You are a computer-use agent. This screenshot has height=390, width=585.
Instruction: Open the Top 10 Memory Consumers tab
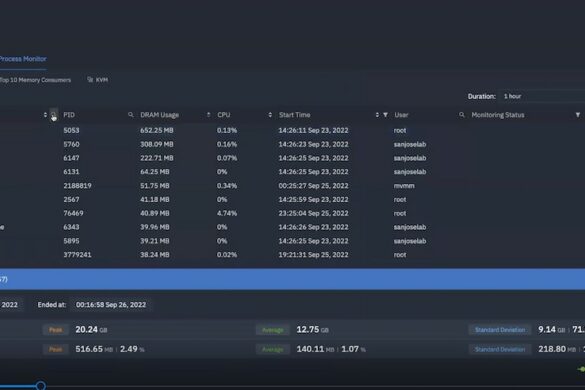click(x=35, y=80)
